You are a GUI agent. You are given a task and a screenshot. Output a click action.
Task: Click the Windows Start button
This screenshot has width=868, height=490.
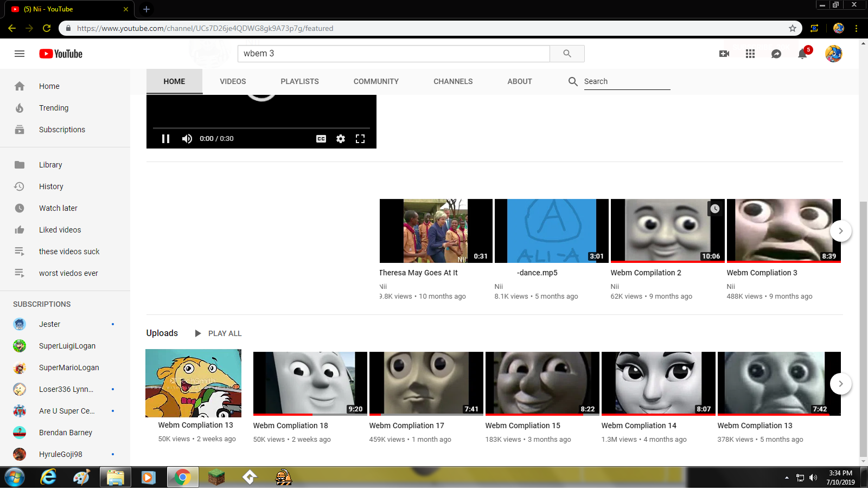click(x=15, y=478)
